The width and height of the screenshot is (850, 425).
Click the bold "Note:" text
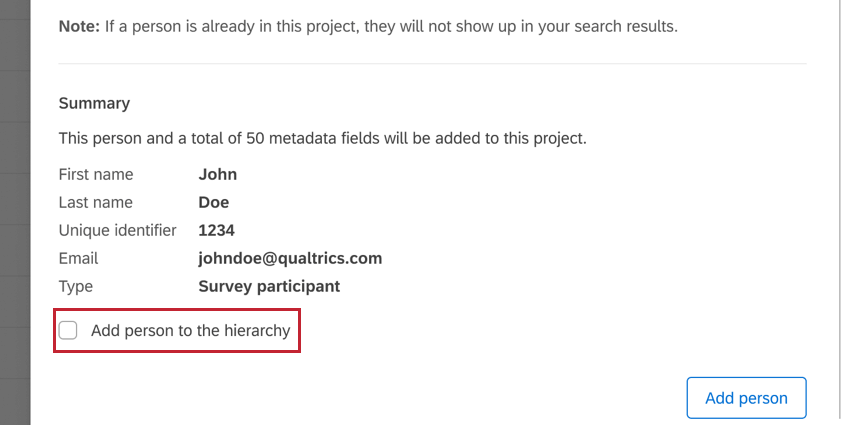point(79,26)
